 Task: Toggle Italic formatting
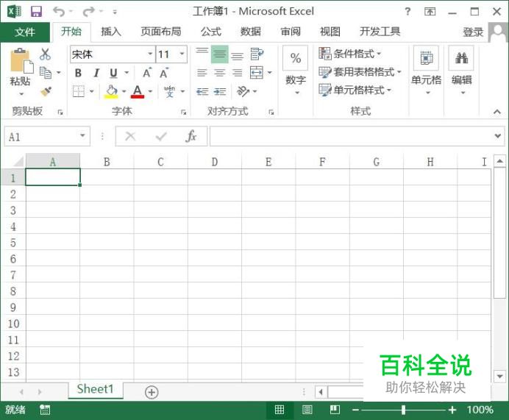pyautogui.click(x=96, y=73)
